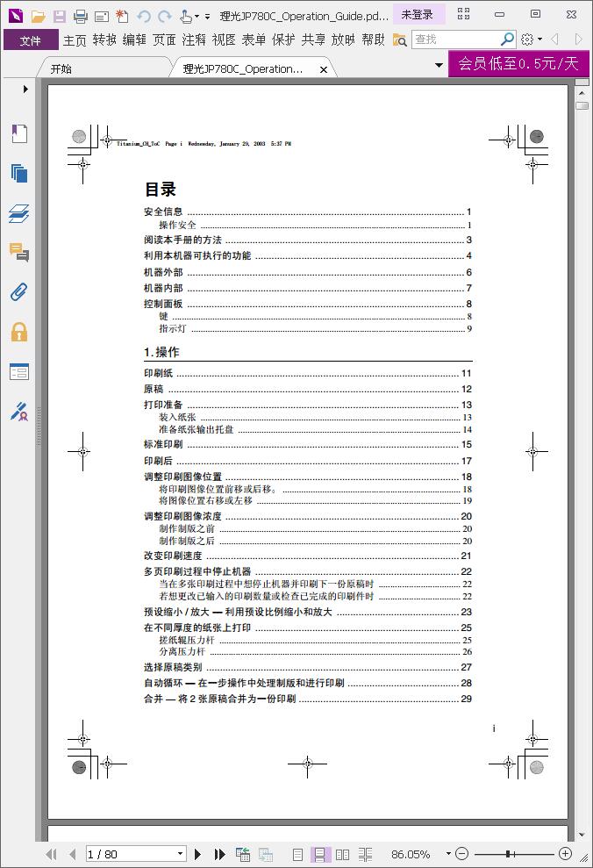Open the 共享 ribbon tab
This screenshot has height=868, width=593.
[314, 39]
